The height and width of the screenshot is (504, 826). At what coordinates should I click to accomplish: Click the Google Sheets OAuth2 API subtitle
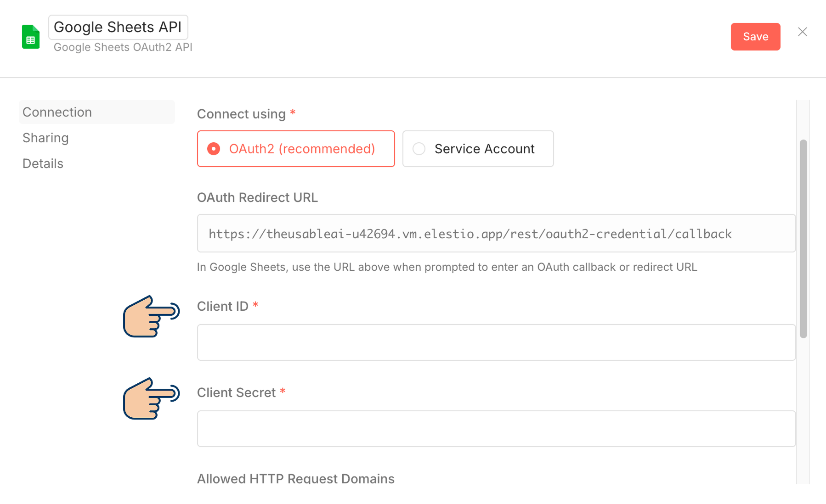(123, 47)
